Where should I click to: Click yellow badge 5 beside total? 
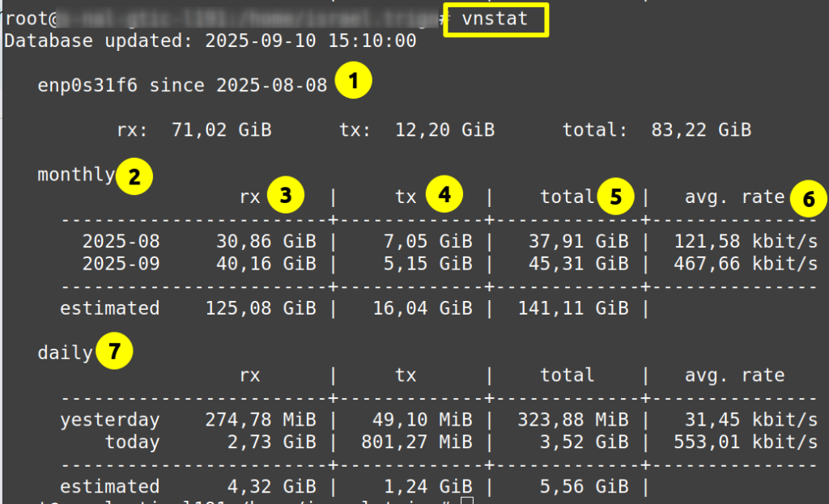click(x=617, y=197)
